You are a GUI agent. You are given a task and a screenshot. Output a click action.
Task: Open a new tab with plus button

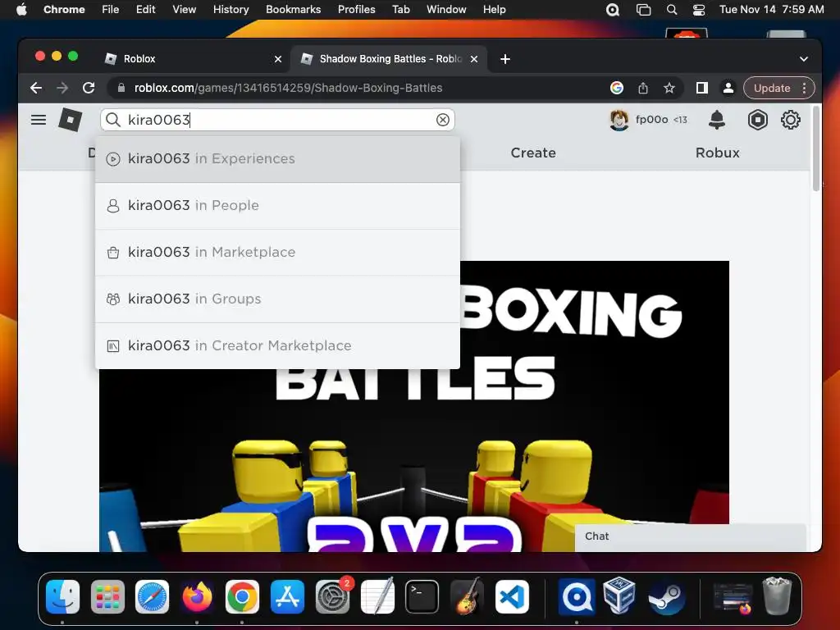click(x=505, y=59)
